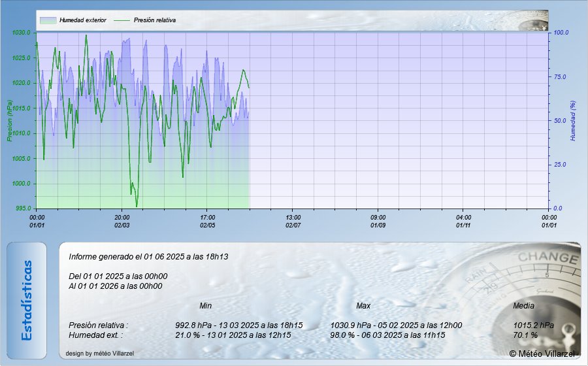Click the 'Humedad (%)' axis title
This screenshot has width=588, height=366.
tap(572, 121)
